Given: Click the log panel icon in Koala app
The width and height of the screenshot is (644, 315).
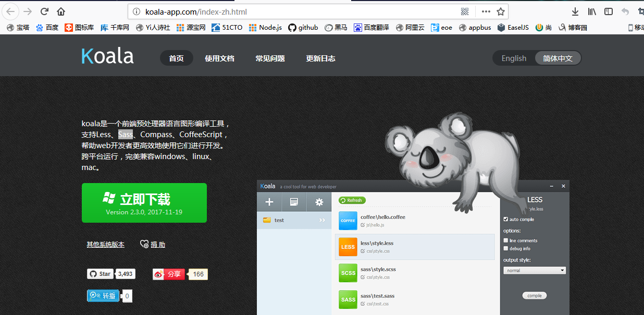Looking at the screenshot, I should tap(294, 202).
